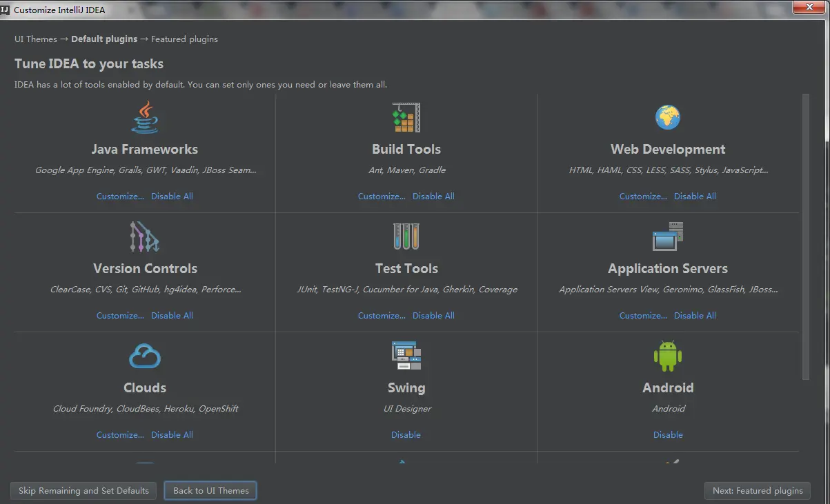Click the Clouds cloud icon
Viewport: 830px width, 504px height.
pos(145,356)
